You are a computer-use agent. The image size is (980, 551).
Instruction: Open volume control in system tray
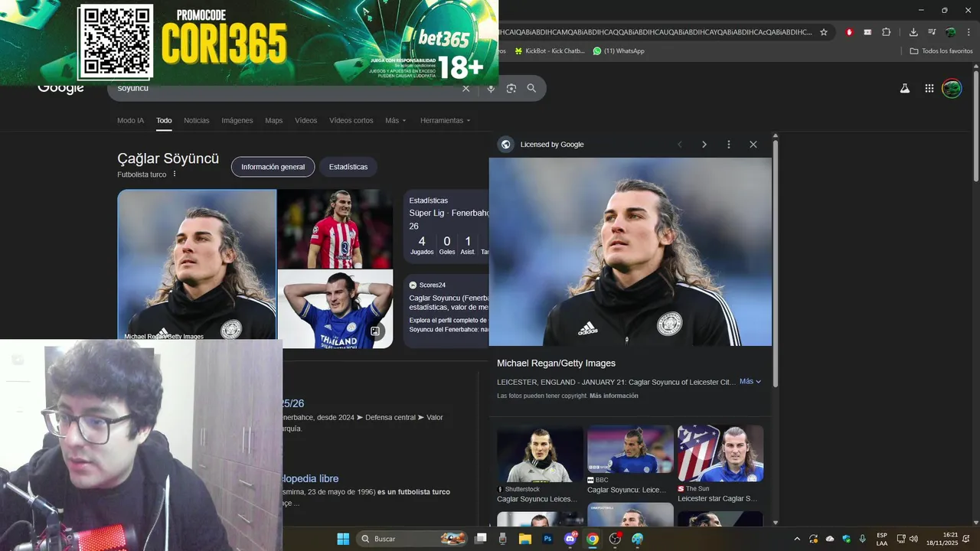pos(913,539)
